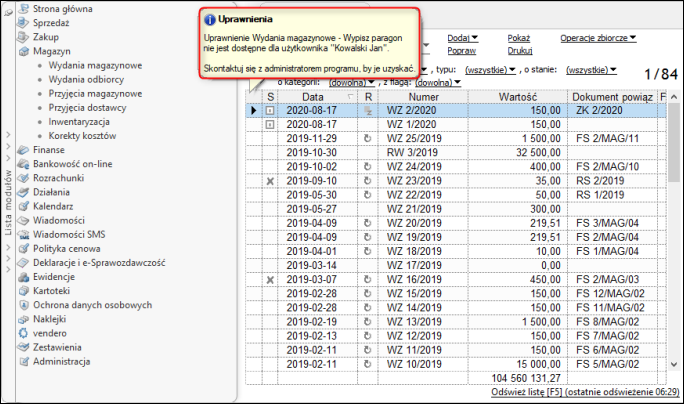This screenshot has width=684, height=404.
Task: Click the table scrollbar down arrow
Action: click(x=674, y=364)
